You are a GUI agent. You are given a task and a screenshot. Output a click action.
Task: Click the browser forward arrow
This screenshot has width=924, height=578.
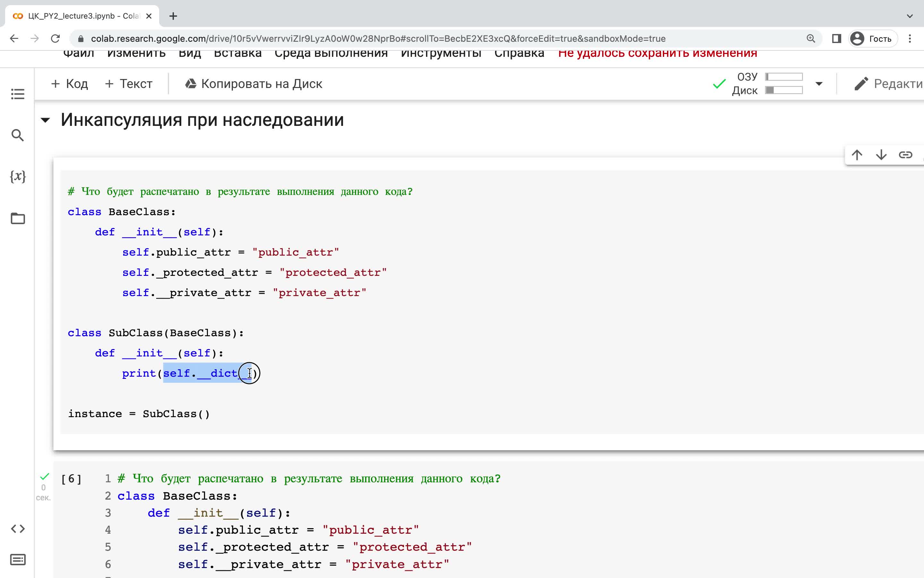pyautogui.click(x=35, y=39)
